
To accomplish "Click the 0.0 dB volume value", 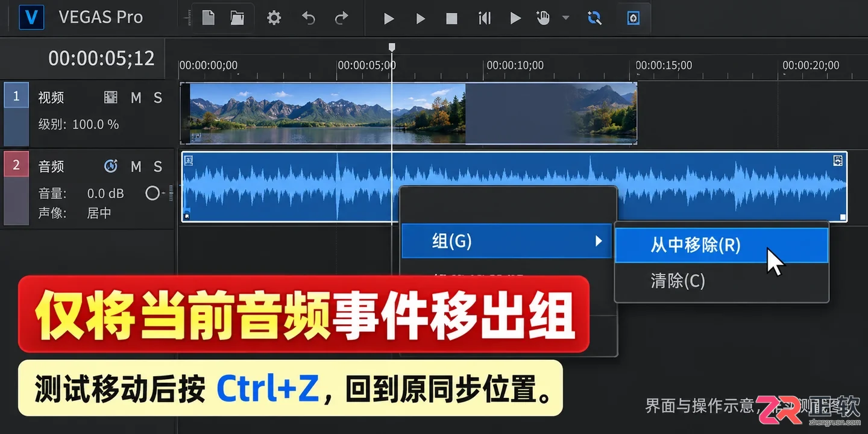I will tap(105, 193).
